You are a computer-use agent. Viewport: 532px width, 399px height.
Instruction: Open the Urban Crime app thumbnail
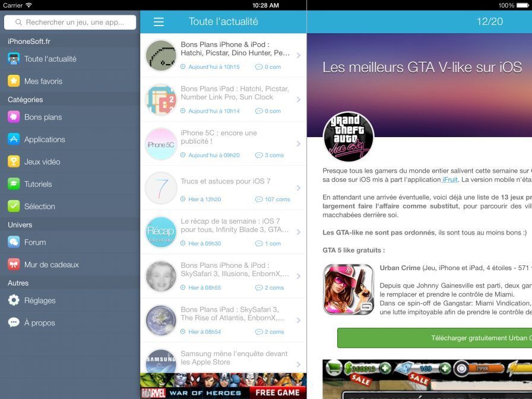(x=348, y=289)
